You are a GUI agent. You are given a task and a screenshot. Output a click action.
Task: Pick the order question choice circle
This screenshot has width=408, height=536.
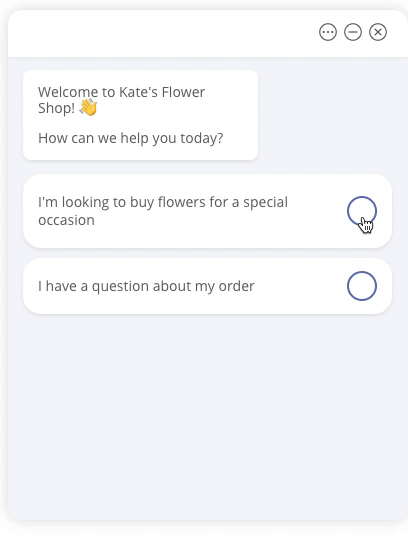[362, 286]
